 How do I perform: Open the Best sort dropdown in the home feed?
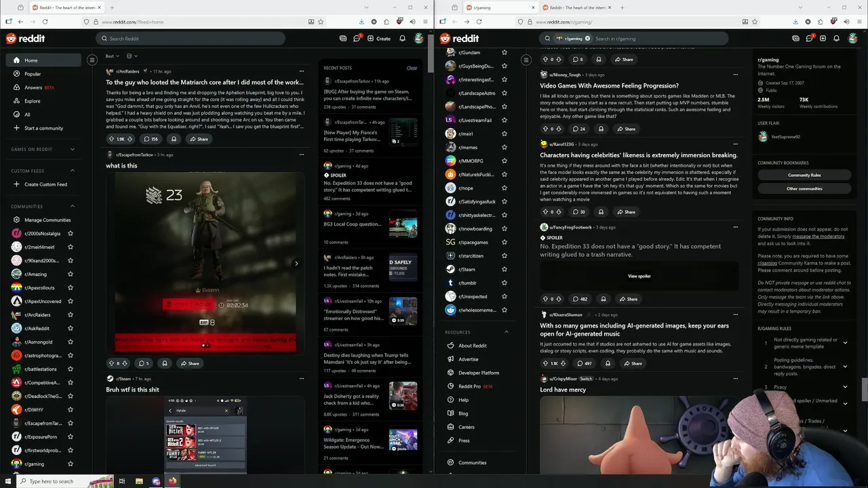tap(112, 56)
